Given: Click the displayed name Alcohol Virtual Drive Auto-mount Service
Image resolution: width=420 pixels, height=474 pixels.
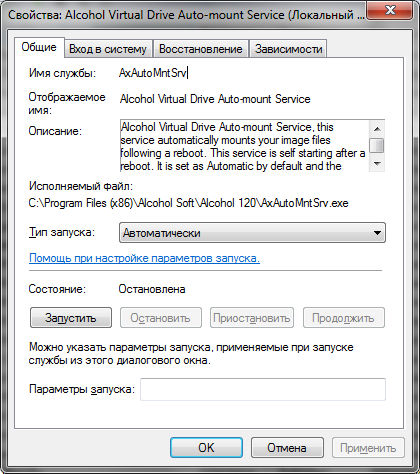Looking at the screenshot, I should click(215, 99).
